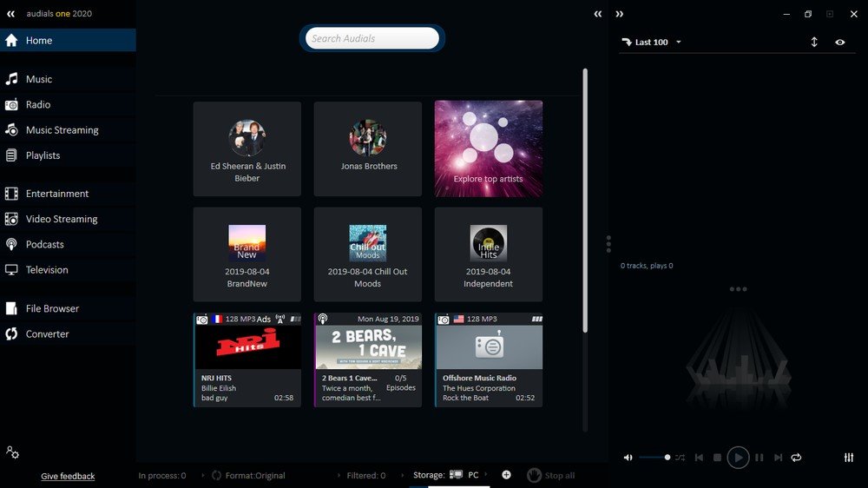Viewport: 868px width, 488px height.
Task: Click the panel splitter dots handle
Action: 608,244
